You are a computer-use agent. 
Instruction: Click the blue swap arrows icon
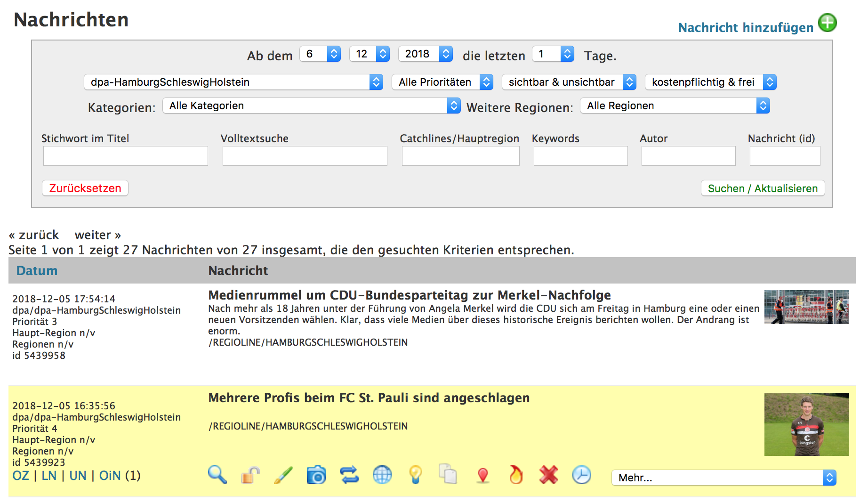[349, 475]
